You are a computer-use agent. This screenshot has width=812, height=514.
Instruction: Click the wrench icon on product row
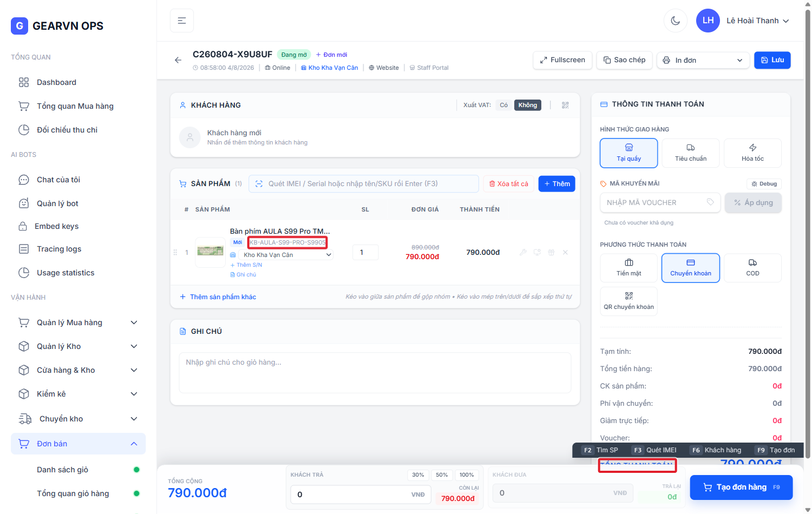coord(523,252)
